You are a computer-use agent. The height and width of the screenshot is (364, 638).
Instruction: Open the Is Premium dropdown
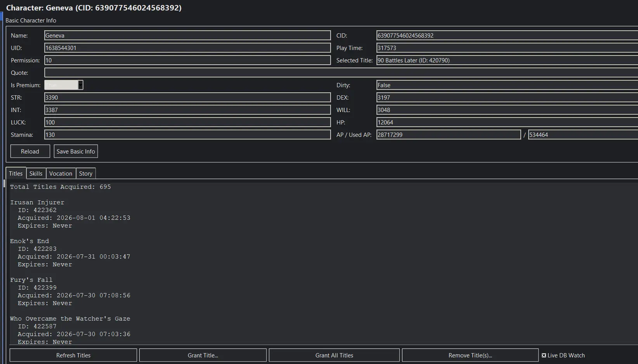80,85
